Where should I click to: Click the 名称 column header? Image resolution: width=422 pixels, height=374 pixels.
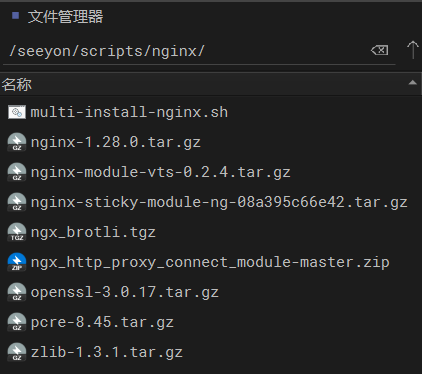(211, 84)
